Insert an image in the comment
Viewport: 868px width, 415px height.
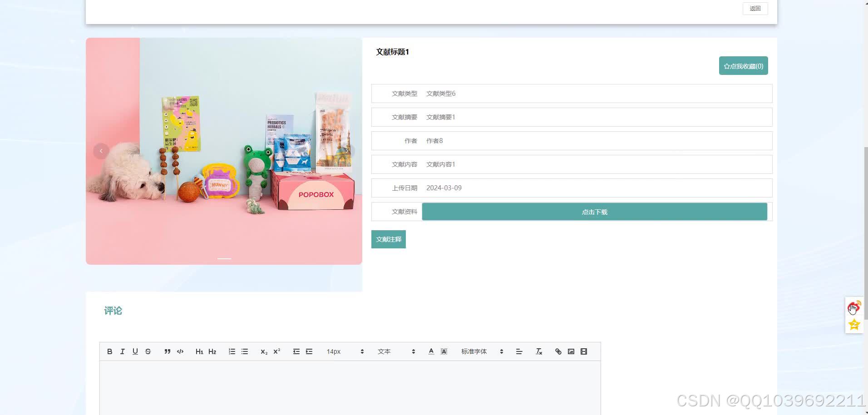point(571,351)
